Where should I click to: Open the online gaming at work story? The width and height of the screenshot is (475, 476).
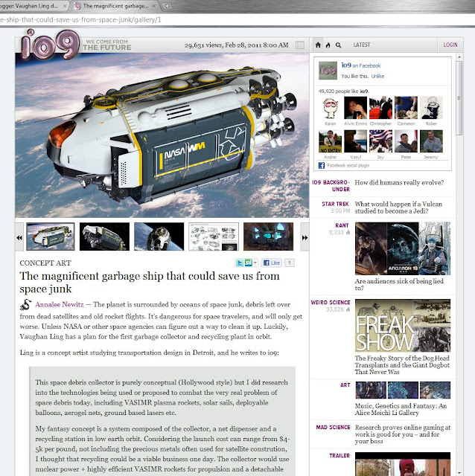[403, 434]
